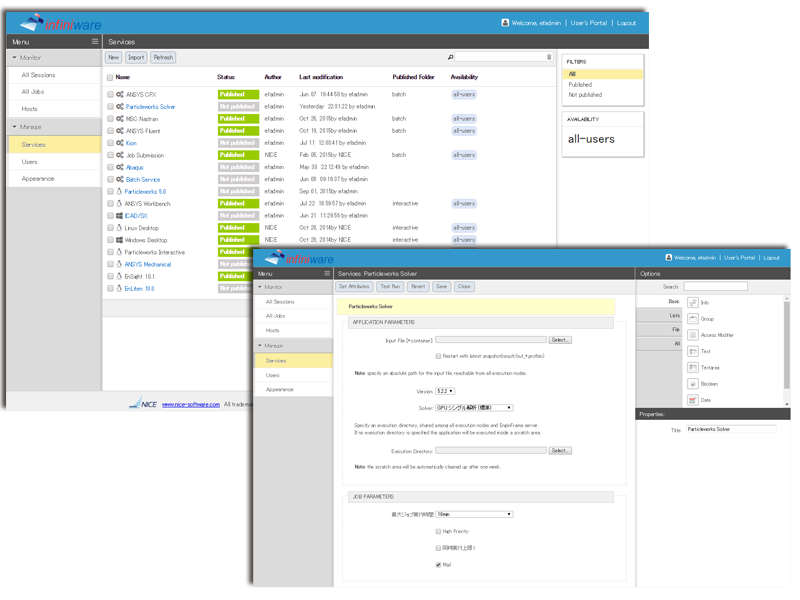Viewport: 800px width, 600px height.
Task: Click the Linux penguin icon beside ANSYS Workbench
Action: tap(119, 203)
